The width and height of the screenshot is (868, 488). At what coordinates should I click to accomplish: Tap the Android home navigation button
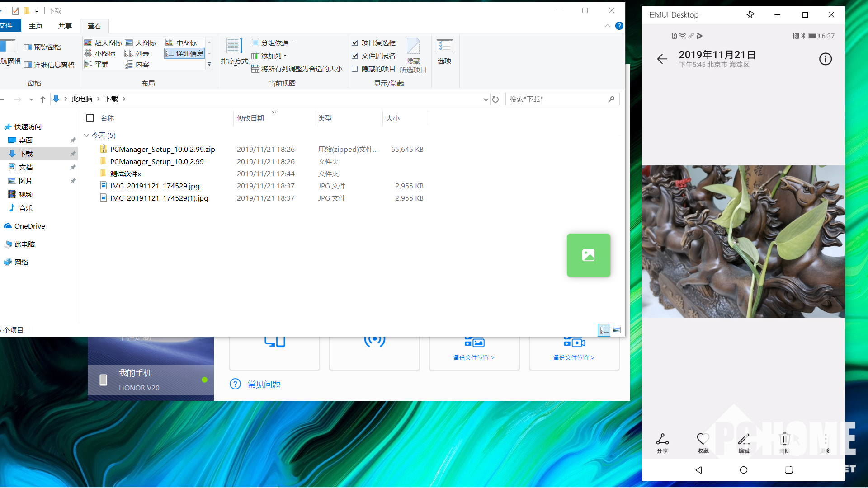coord(744,470)
